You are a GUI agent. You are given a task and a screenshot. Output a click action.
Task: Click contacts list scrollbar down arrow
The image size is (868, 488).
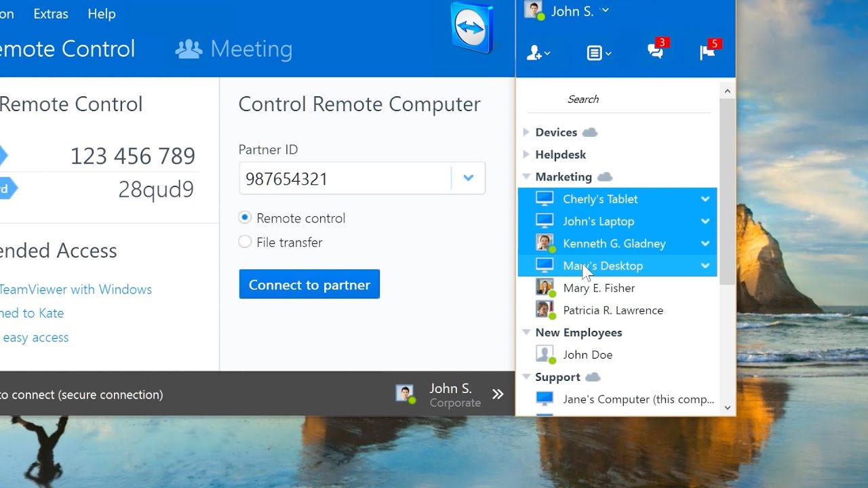click(728, 407)
